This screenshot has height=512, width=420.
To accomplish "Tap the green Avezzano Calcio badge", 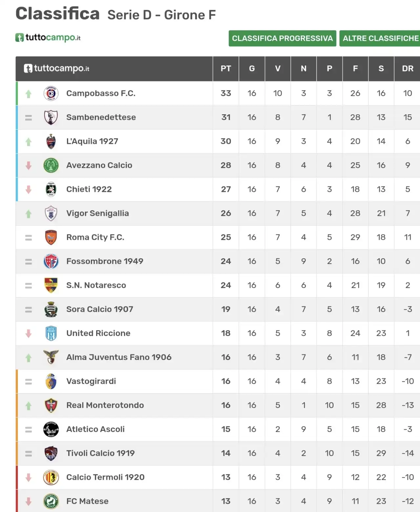I will coord(51,165).
